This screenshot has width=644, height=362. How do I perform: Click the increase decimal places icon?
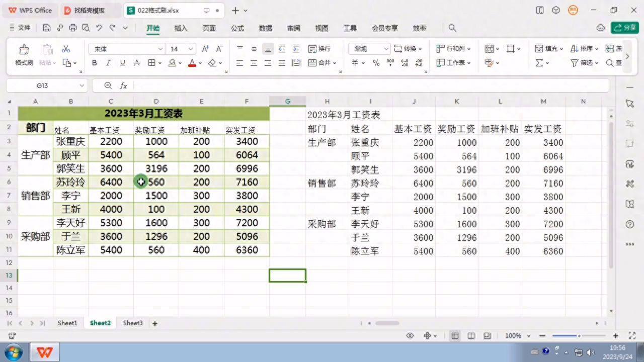405,63
